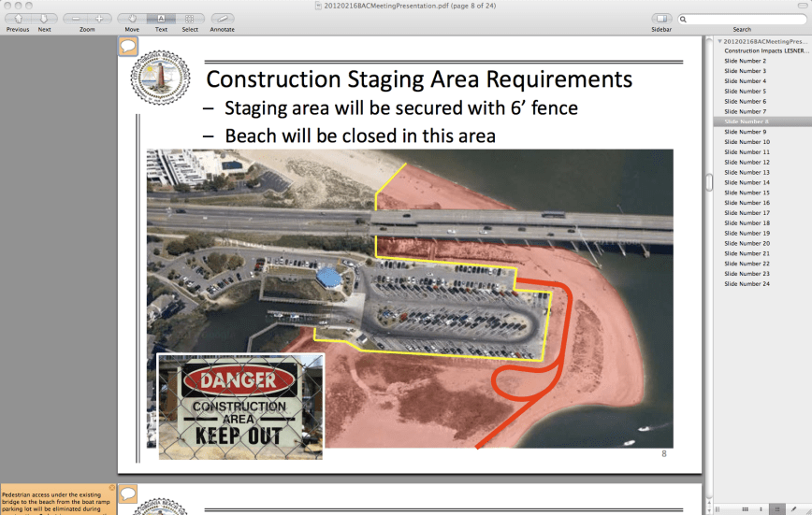Jump to Slide Number 9

[x=745, y=132]
